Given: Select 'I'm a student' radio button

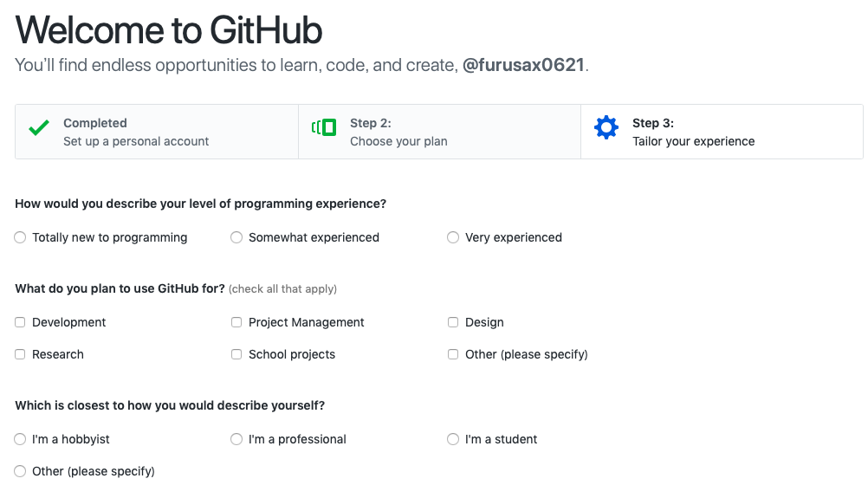Looking at the screenshot, I should tap(453, 439).
